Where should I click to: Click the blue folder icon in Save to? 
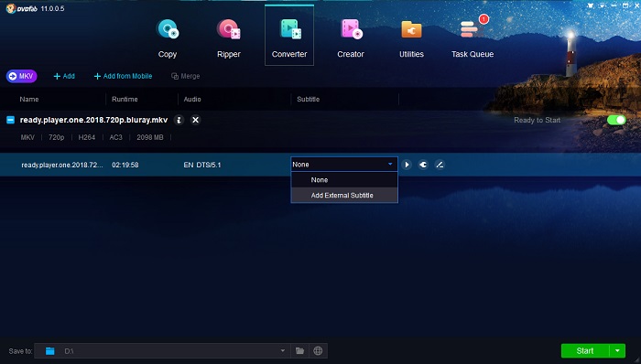[x=49, y=351]
